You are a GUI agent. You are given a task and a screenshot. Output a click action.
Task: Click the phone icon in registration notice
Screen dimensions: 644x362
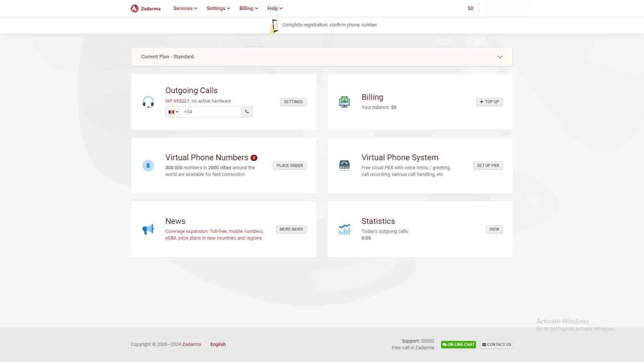pos(274,26)
